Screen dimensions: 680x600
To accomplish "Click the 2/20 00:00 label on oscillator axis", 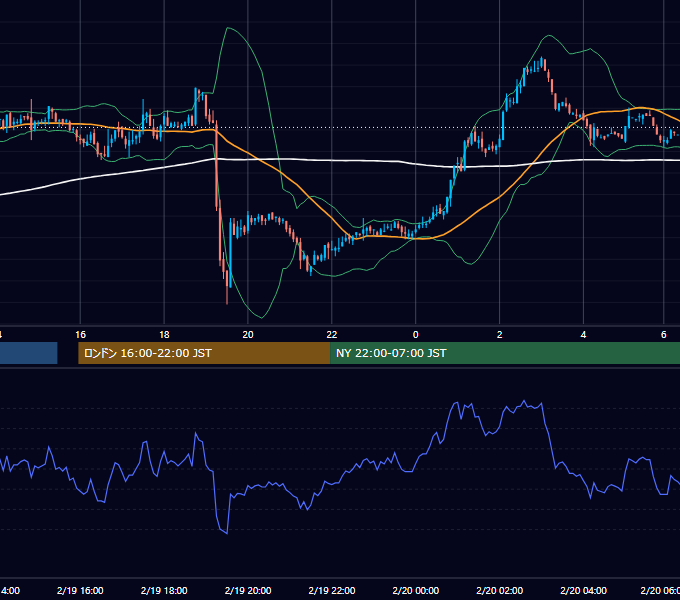I will pos(415,590).
